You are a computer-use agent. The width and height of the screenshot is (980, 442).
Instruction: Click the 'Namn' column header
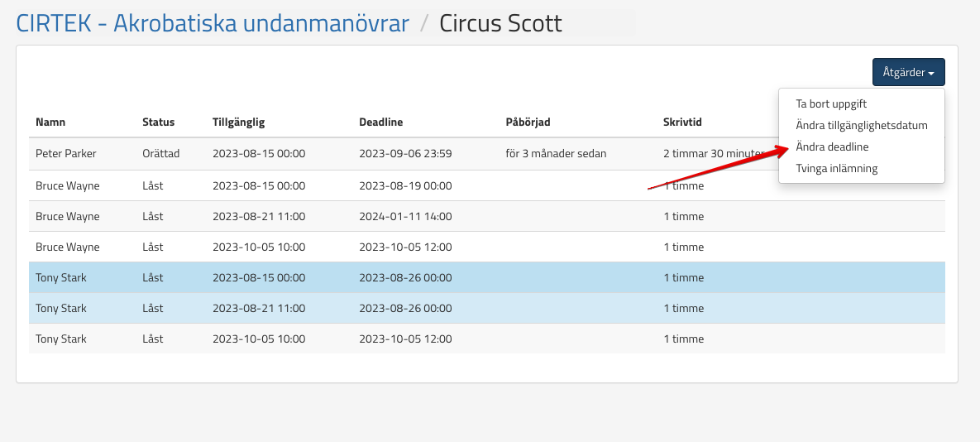click(50, 122)
